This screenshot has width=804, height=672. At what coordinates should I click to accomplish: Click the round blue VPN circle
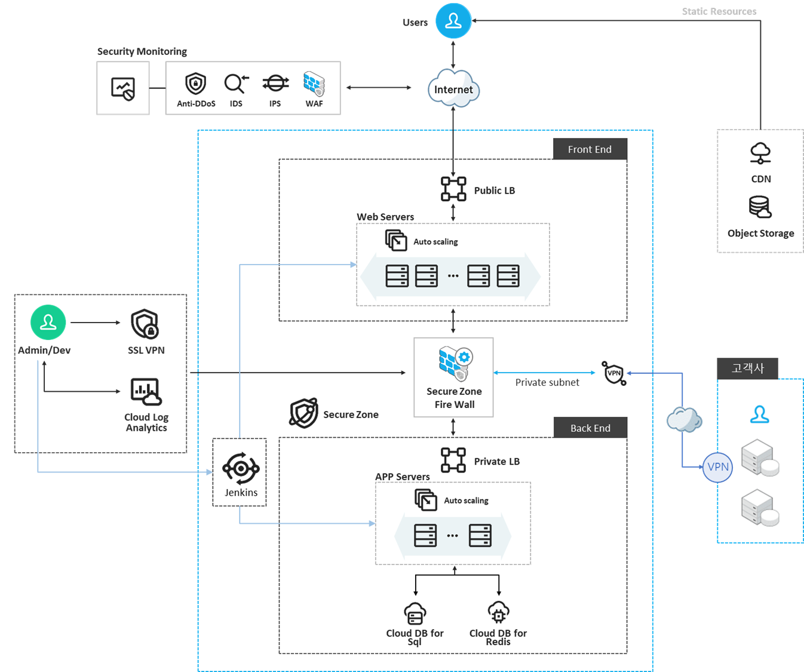tap(717, 467)
